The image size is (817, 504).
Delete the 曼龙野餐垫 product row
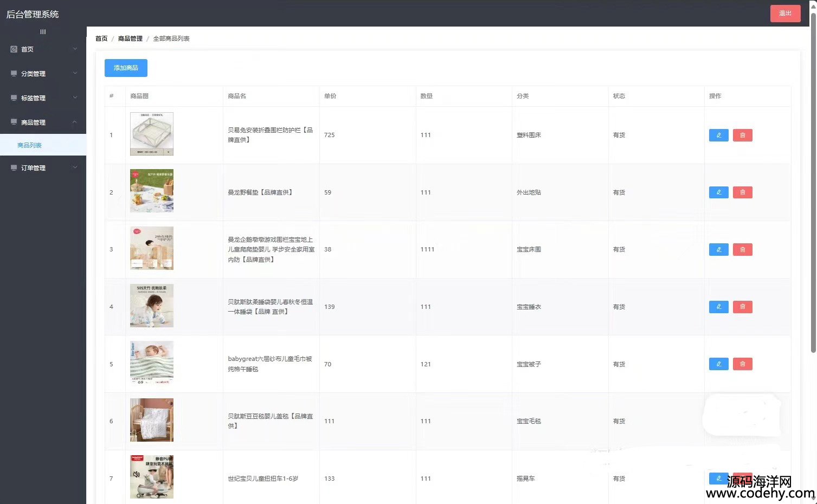pyautogui.click(x=742, y=192)
